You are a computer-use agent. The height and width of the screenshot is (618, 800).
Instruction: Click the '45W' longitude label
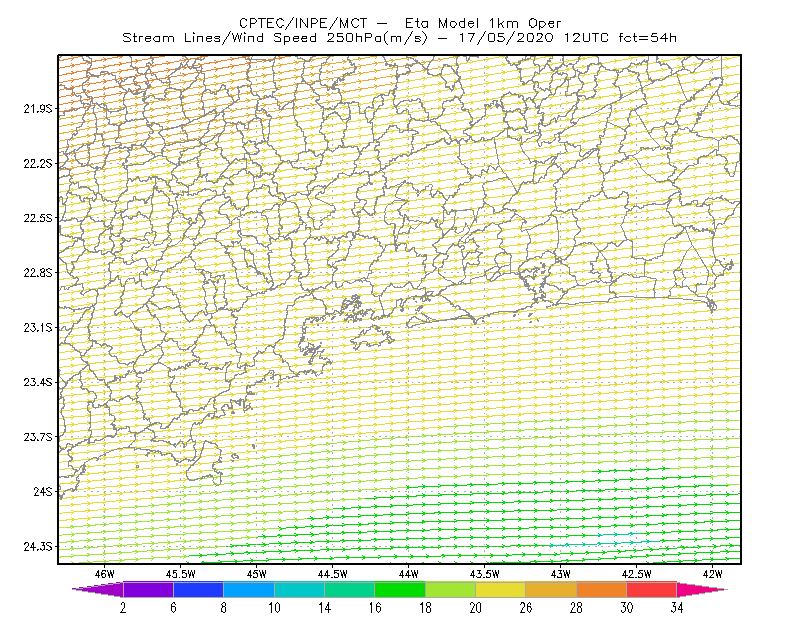(257, 574)
